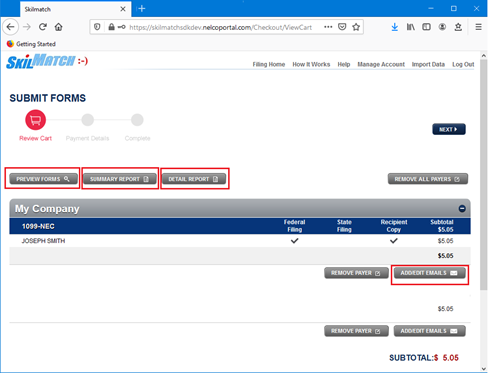Click the browser forward arrow
The height and width of the screenshot is (373, 488).
[27, 27]
